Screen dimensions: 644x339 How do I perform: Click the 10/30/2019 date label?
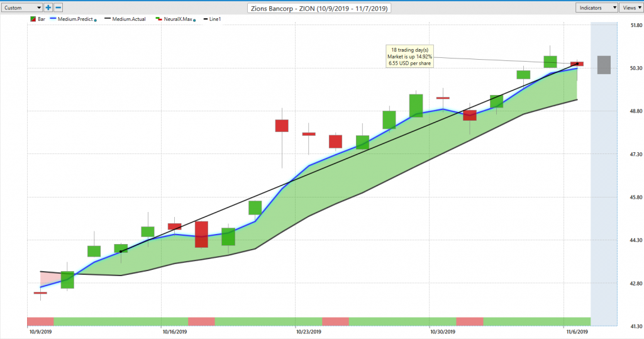[443, 332]
